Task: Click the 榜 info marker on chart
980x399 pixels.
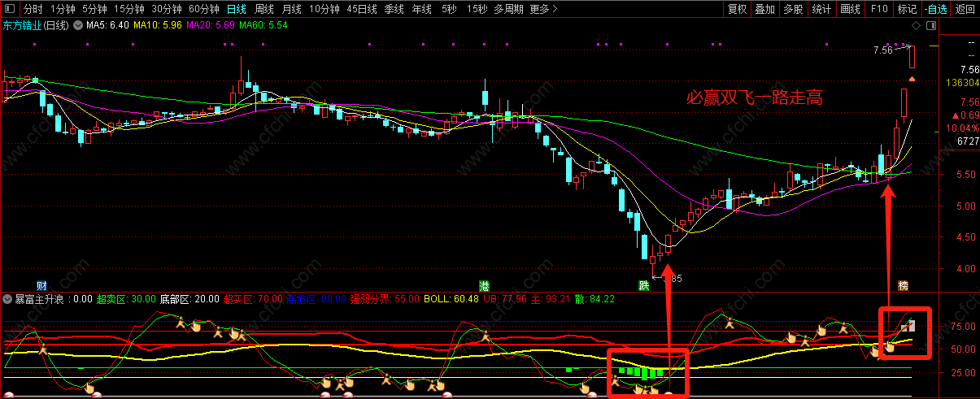Action: coord(903,286)
